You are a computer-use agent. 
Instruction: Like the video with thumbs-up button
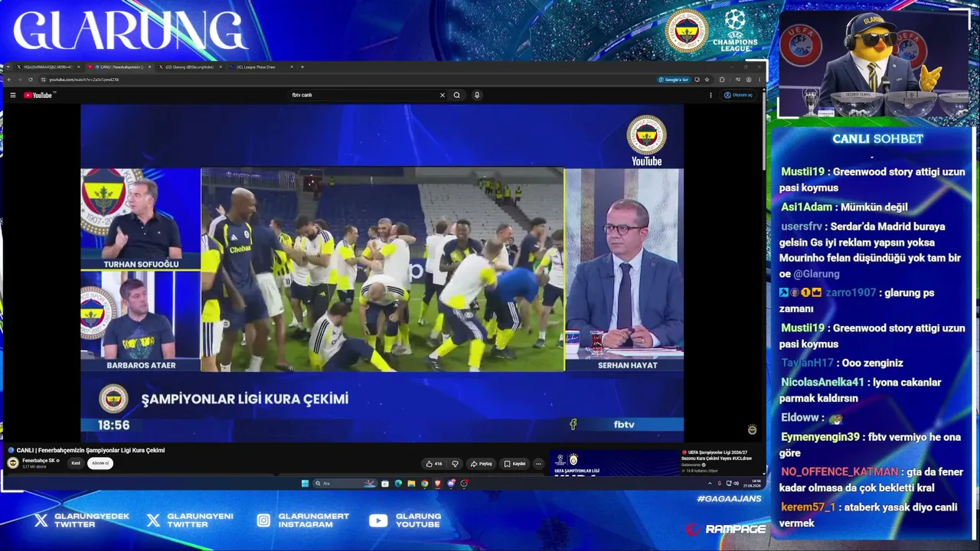point(435,464)
